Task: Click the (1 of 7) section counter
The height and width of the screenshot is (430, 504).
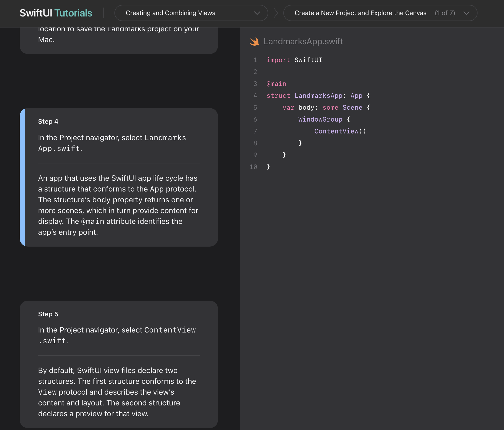Action: (x=445, y=13)
